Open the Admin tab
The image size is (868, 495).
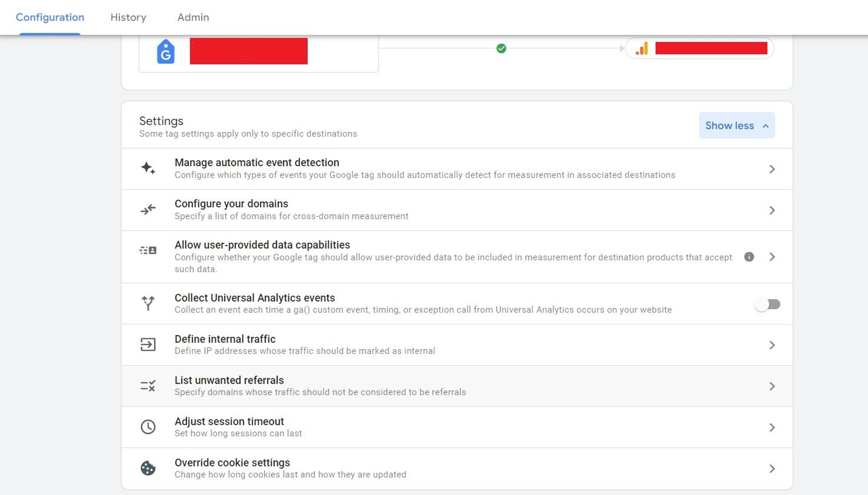click(x=193, y=17)
